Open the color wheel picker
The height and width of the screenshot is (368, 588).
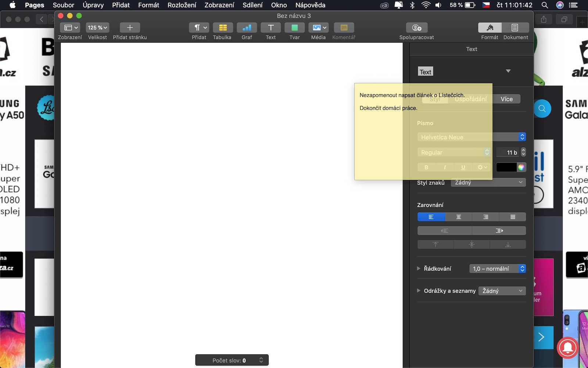click(521, 167)
